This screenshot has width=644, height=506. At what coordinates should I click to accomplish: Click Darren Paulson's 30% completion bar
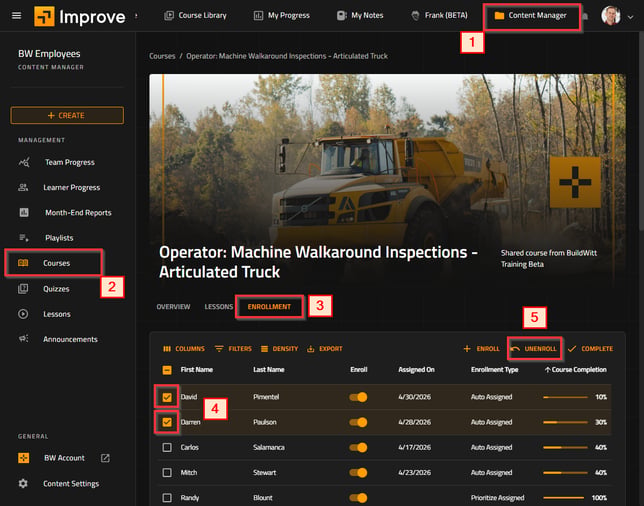(565, 422)
